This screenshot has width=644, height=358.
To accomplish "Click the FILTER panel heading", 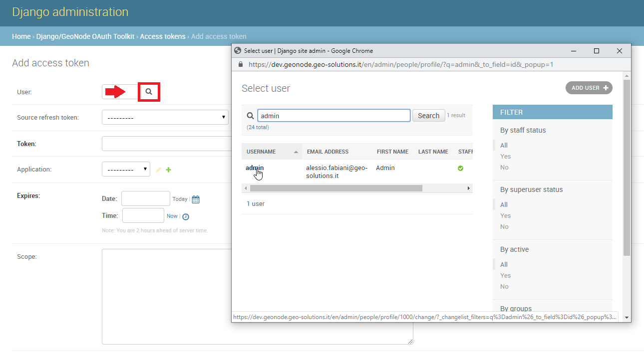I will point(553,112).
